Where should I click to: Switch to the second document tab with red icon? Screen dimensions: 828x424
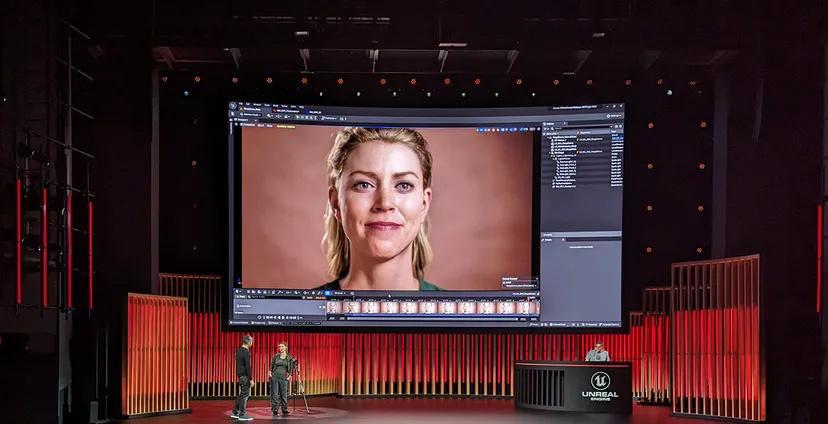click(286, 111)
